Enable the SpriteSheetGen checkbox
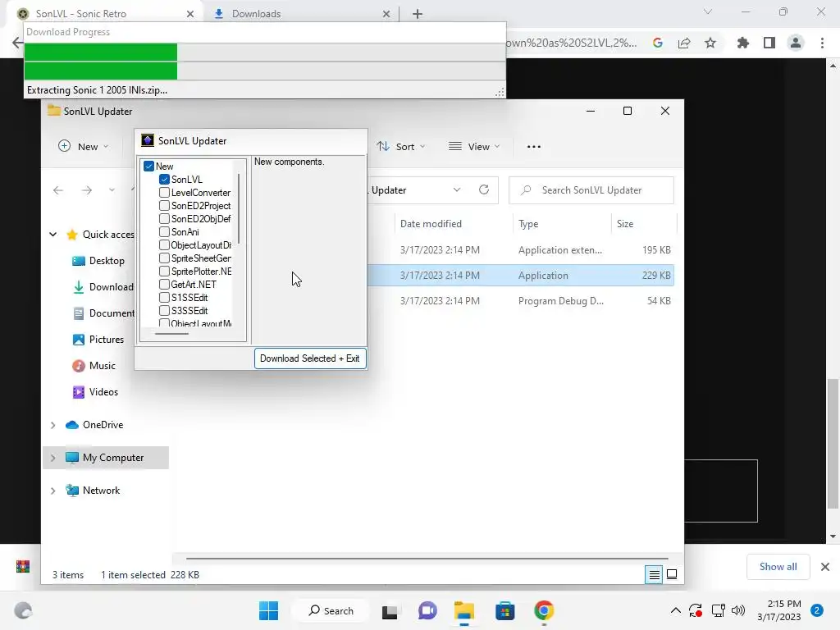840x630 pixels. [x=164, y=258]
